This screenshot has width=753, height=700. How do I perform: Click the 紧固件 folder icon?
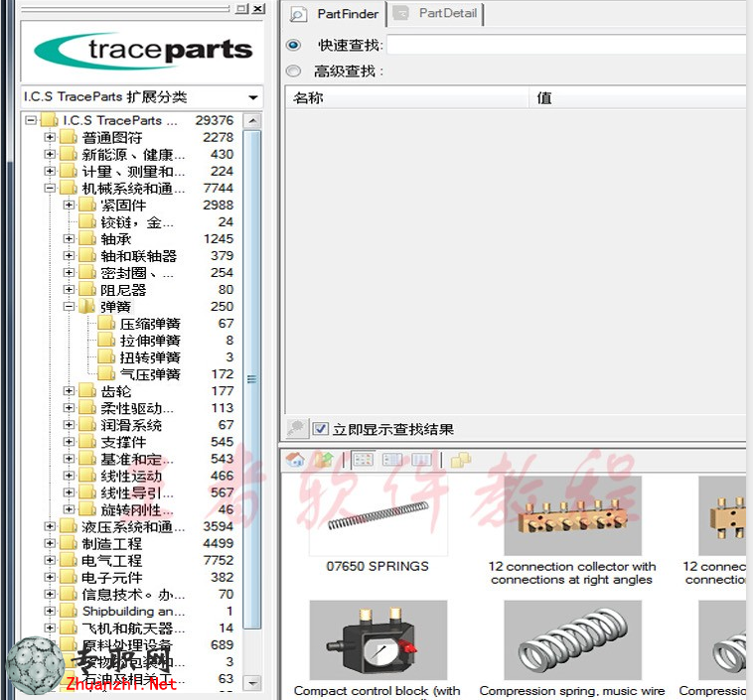pyautogui.click(x=87, y=205)
